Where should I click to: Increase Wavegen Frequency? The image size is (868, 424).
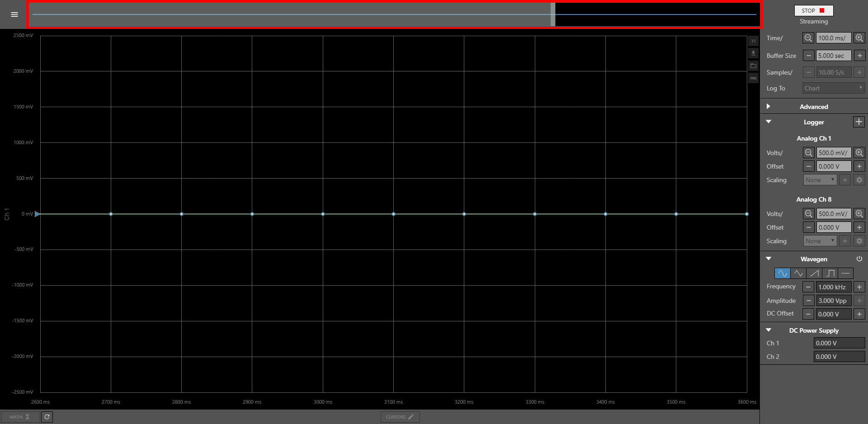coord(859,287)
